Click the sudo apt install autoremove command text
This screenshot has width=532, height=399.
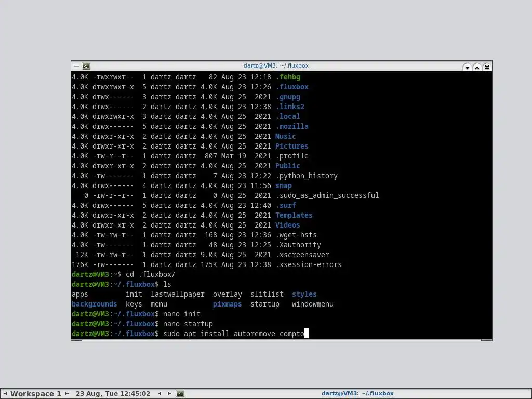click(219, 334)
